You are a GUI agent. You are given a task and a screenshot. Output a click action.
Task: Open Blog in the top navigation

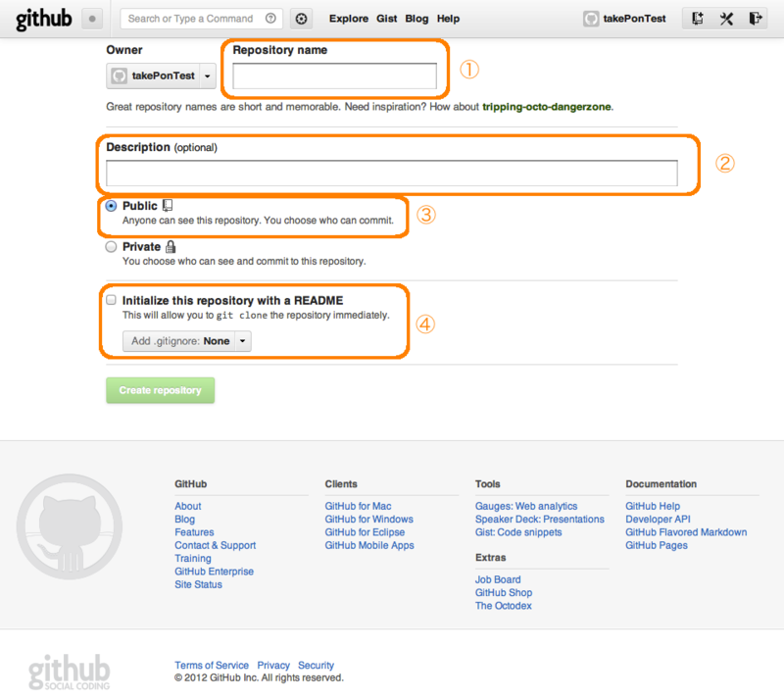click(x=416, y=19)
